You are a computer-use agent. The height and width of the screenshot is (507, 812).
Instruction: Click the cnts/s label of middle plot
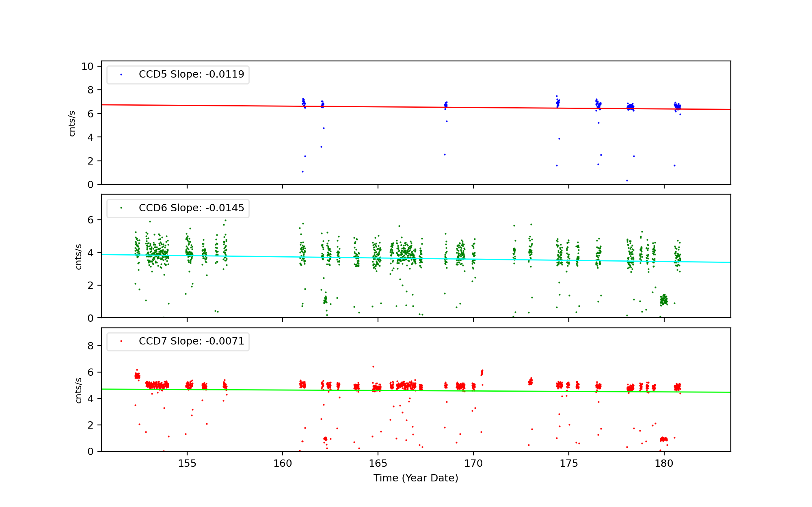coord(79,257)
